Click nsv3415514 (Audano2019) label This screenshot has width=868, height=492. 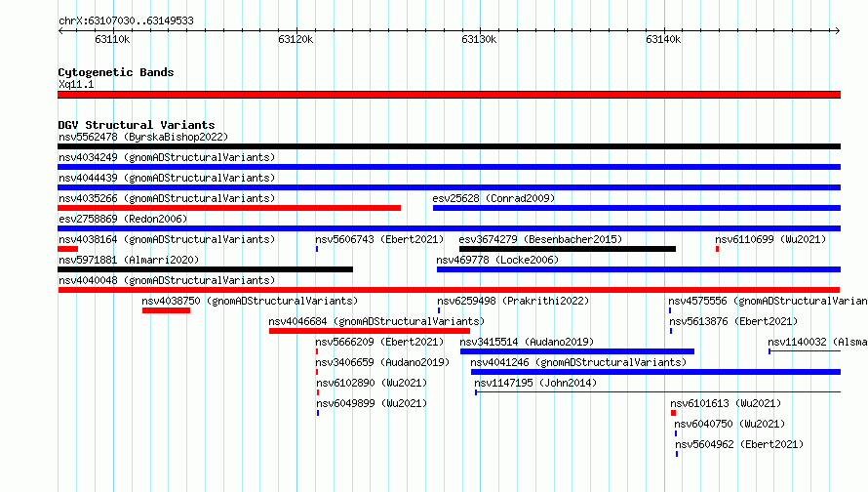(x=527, y=342)
